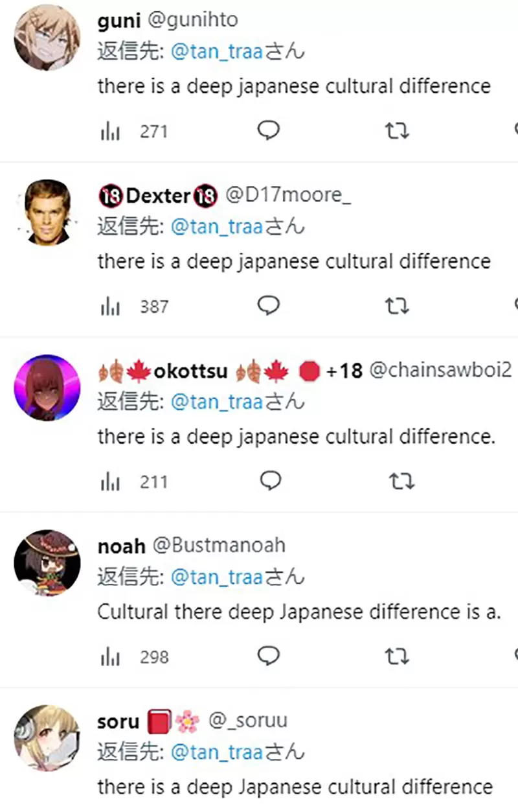The image size is (518, 812).
Task: Open guni's profile picture
Action: [46, 37]
